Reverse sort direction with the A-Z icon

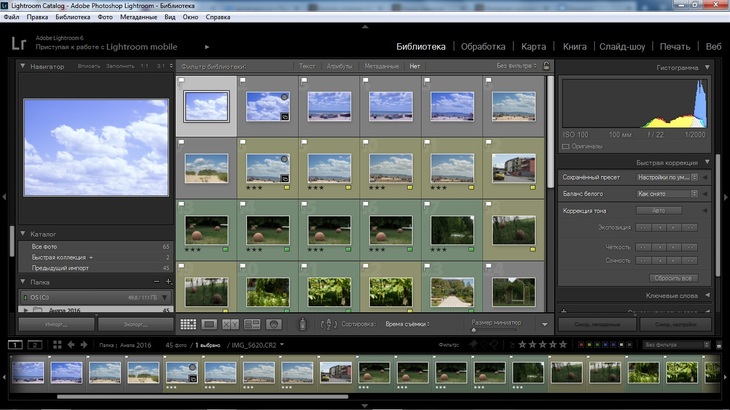[x=329, y=324]
